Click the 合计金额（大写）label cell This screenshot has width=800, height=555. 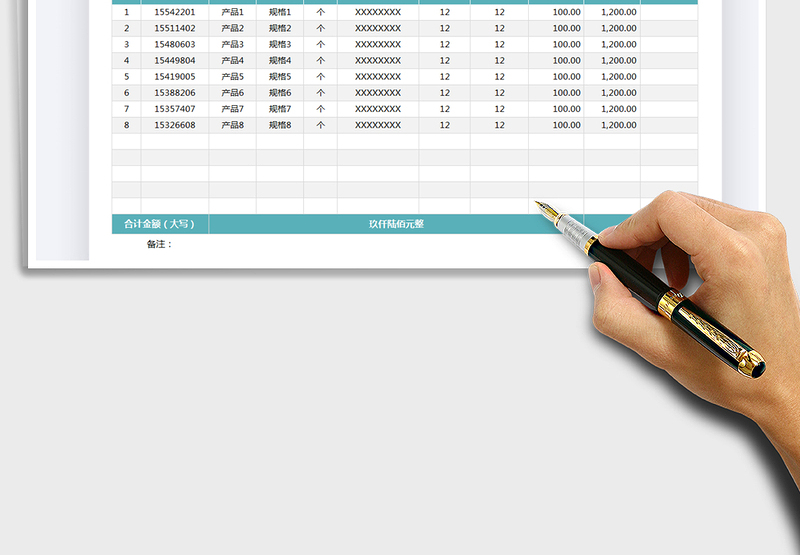(160, 224)
